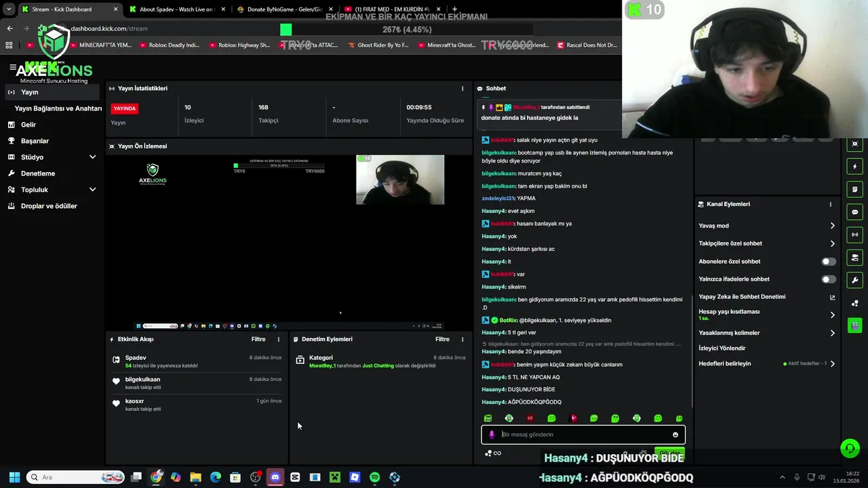Click the focus frame icon in right toolbar
The width and height of the screenshot is (868, 488).
(x=854, y=144)
